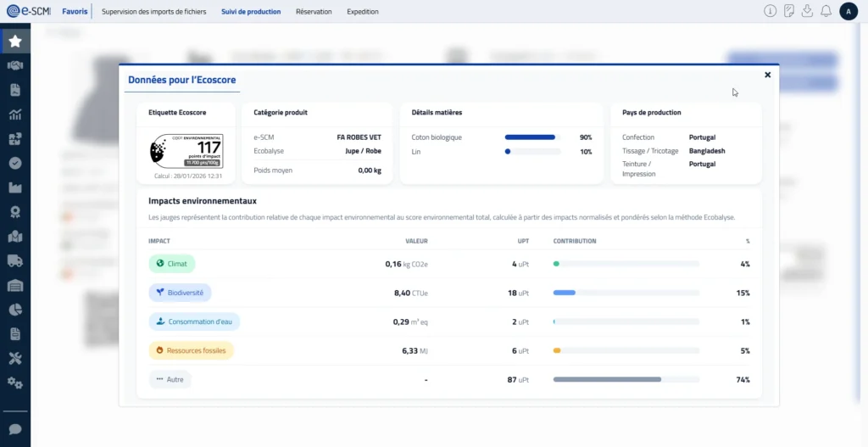Click the Ecoscore 117 points label image

[186, 151]
